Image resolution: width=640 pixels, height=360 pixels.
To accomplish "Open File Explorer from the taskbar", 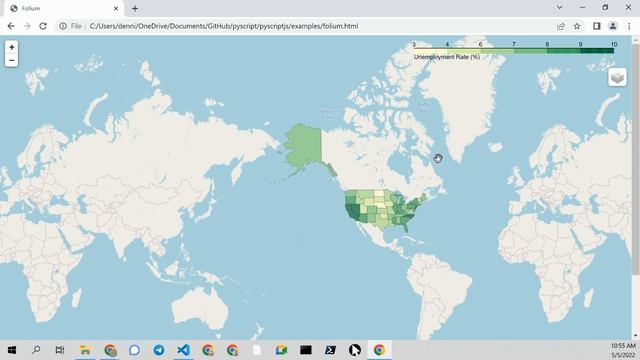I will [x=85, y=350].
